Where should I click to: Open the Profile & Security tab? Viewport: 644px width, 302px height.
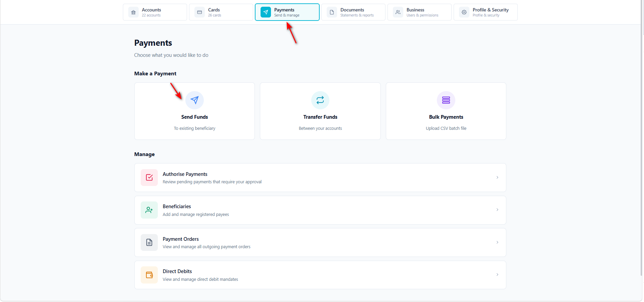486,12
